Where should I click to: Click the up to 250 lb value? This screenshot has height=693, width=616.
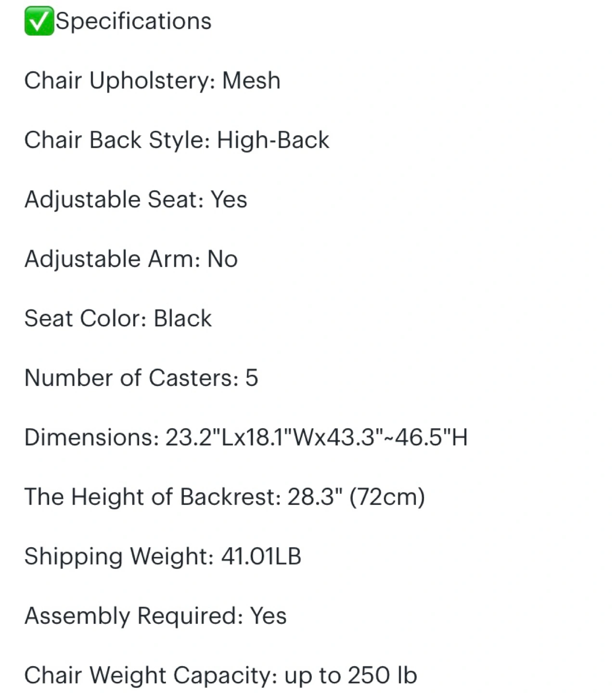[x=350, y=675]
